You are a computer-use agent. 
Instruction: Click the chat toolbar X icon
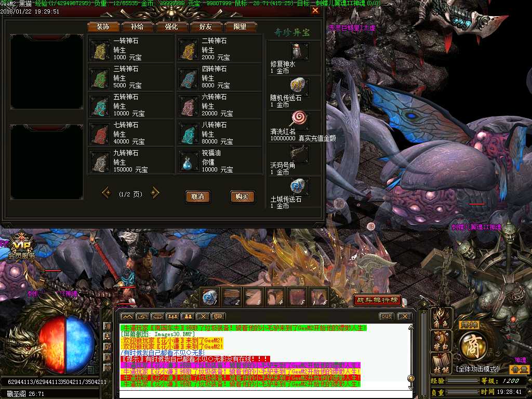click(203, 316)
